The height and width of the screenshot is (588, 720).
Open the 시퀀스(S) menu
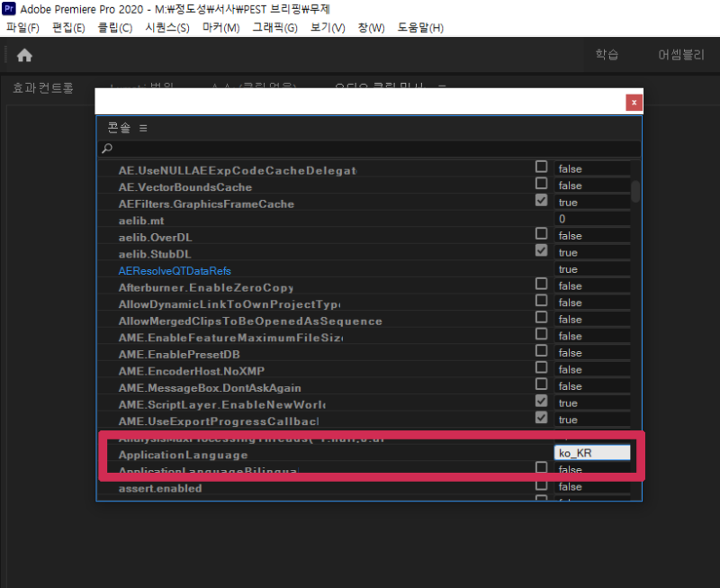click(x=167, y=28)
